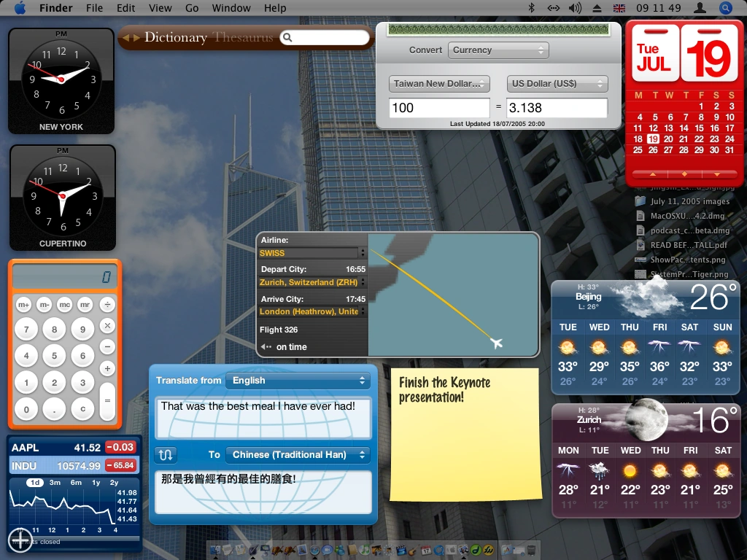Click calculator 7 key
This screenshot has height=560, width=747.
coord(26,329)
